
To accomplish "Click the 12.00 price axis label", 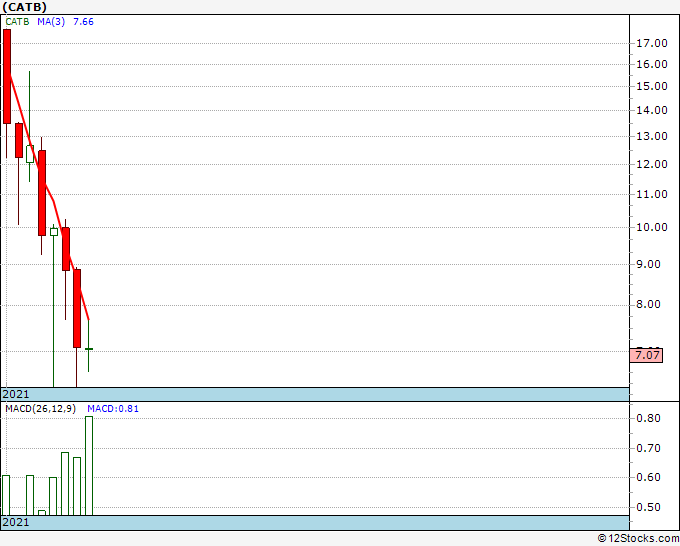I will click(x=652, y=164).
